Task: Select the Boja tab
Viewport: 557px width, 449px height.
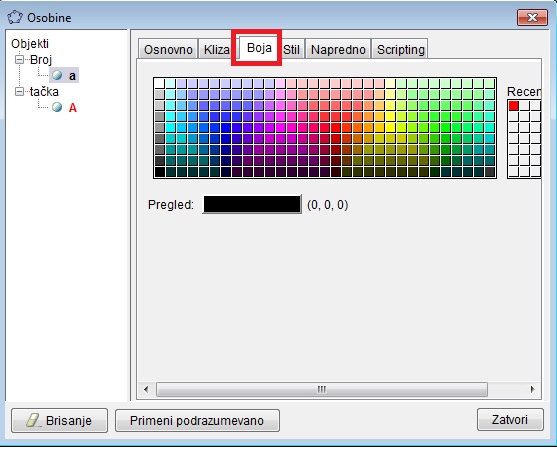Action: pyautogui.click(x=259, y=48)
